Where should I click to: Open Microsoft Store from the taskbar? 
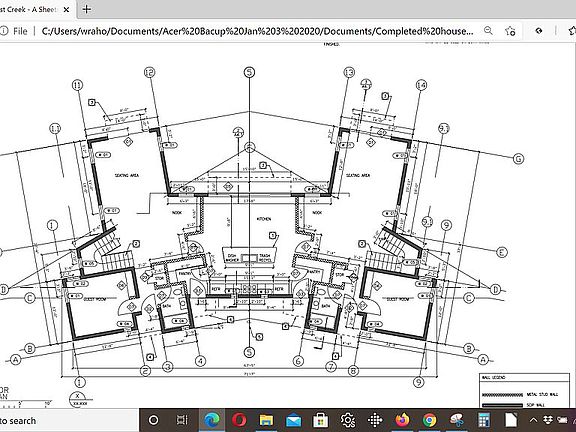[320, 420]
